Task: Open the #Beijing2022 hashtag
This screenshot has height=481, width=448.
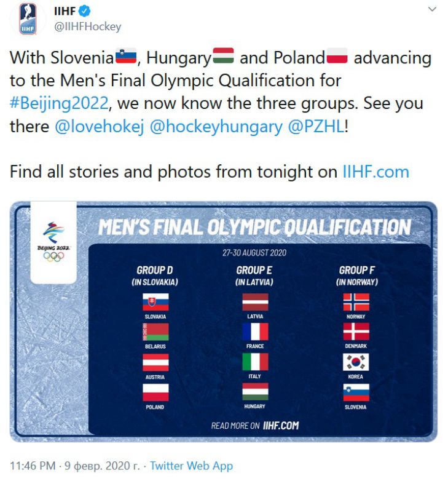Action: click(60, 102)
